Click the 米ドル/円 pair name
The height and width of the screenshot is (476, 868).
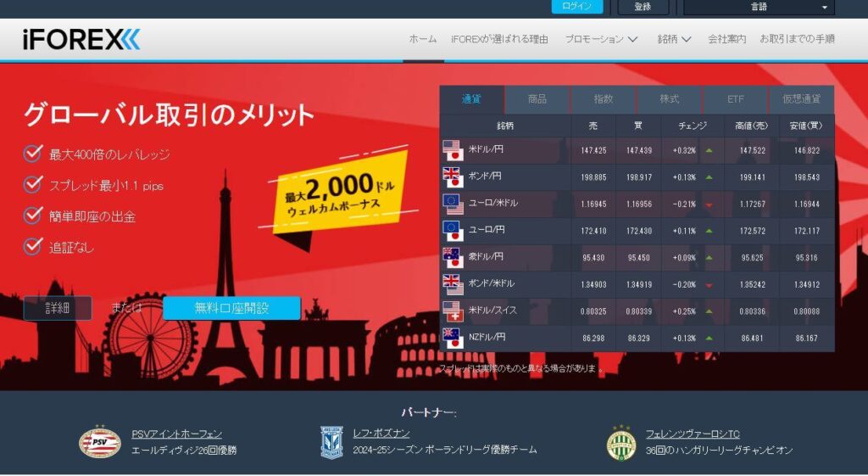tap(486, 149)
